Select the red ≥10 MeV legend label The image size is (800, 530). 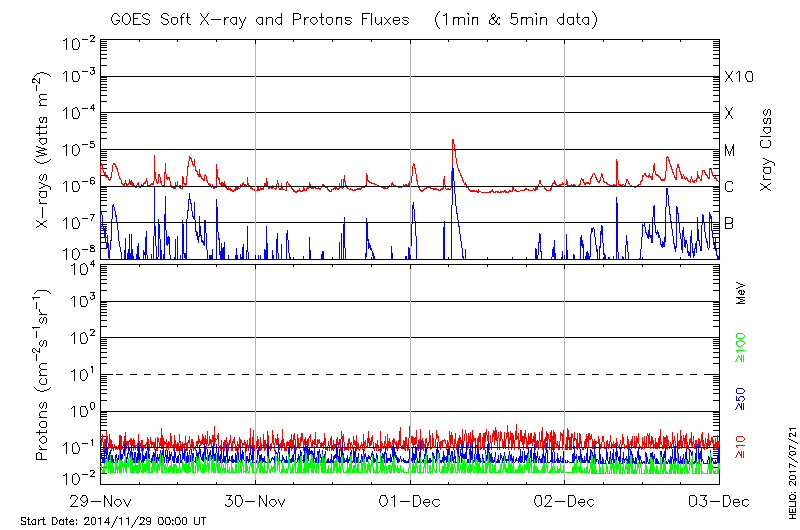[x=741, y=446]
